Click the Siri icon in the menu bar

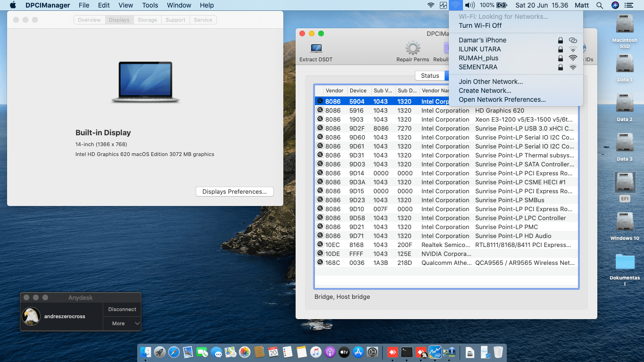(614, 5)
